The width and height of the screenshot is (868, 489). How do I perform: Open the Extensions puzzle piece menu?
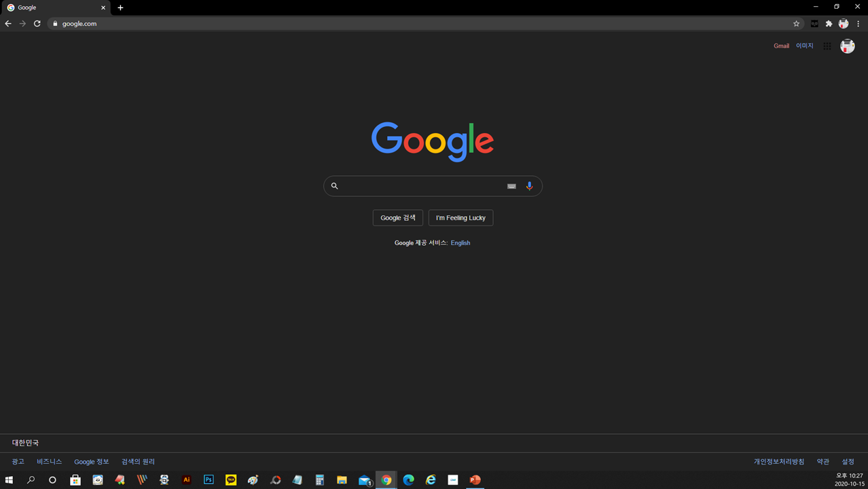click(829, 24)
